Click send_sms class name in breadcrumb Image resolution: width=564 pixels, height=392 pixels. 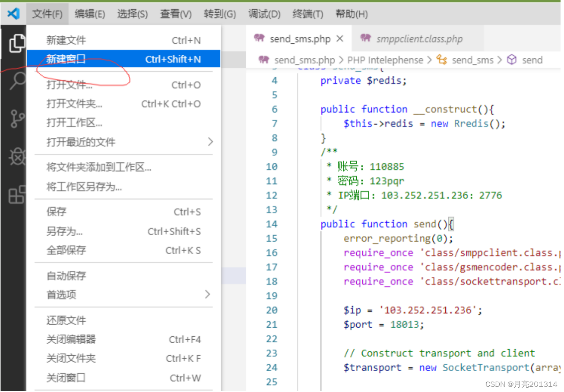tap(472, 60)
